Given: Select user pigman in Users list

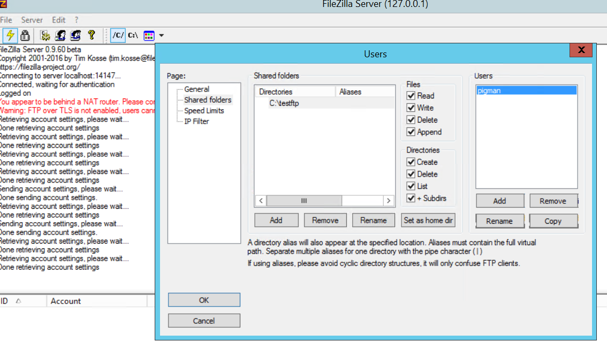Looking at the screenshot, I should [527, 90].
